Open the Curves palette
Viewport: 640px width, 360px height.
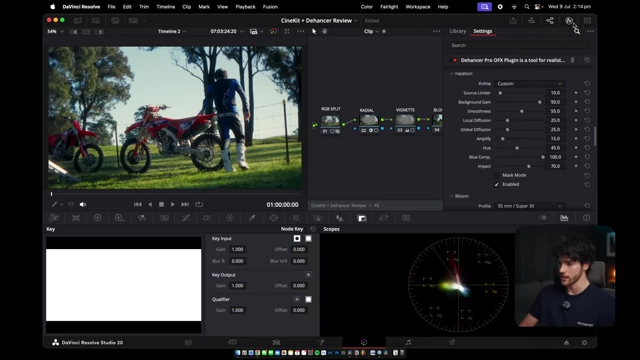click(186, 218)
